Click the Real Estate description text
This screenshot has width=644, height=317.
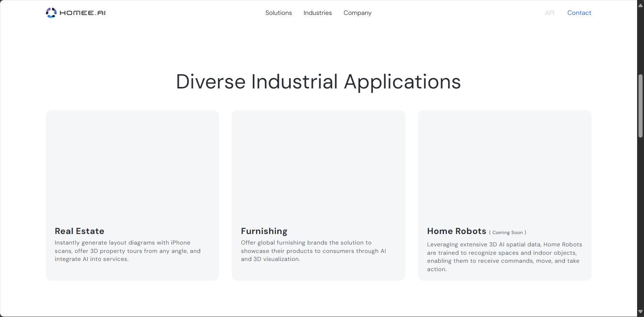128,251
